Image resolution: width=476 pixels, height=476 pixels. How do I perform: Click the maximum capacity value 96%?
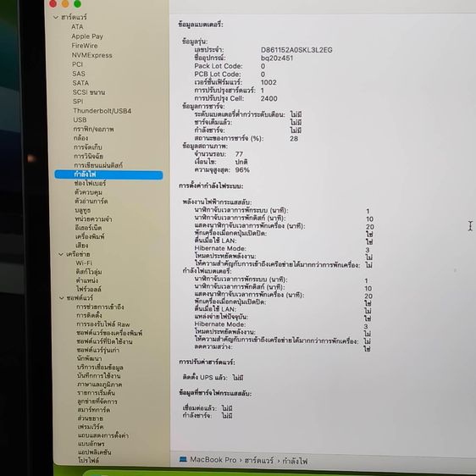(242, 169)
